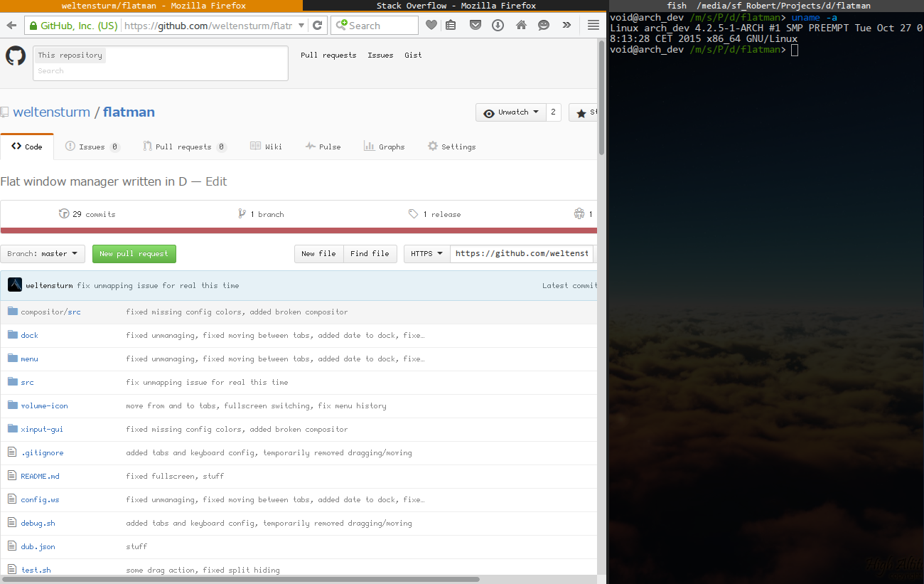Open the Branch: master dropdown

(x=43, y=253)
